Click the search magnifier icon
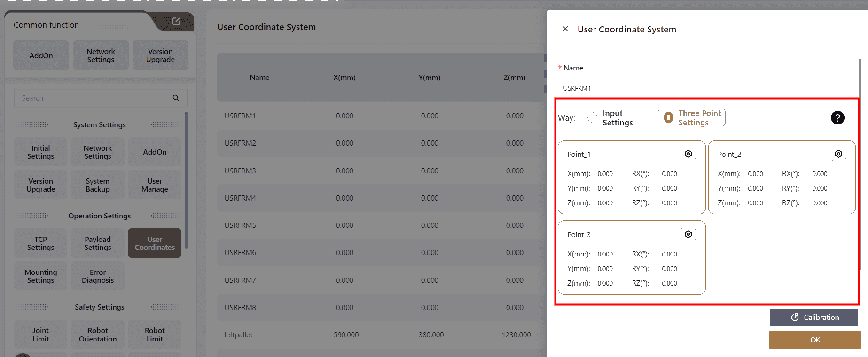This screenshot has width=868, height=357. (176, 98)
